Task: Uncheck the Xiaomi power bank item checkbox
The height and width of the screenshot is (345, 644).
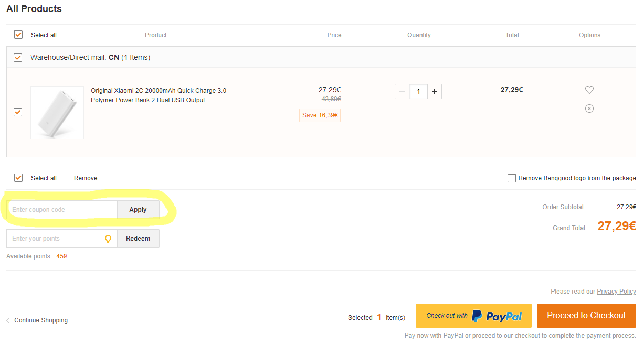Action: [18, 112]
